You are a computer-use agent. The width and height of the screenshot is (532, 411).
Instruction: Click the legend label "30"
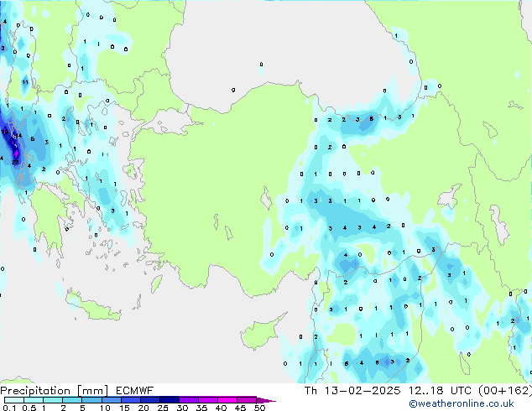(x=182, y=408)
